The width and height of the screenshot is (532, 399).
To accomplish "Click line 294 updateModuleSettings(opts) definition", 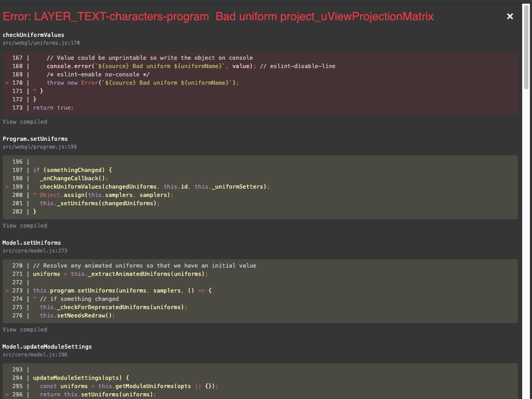I will pos(81,378).
